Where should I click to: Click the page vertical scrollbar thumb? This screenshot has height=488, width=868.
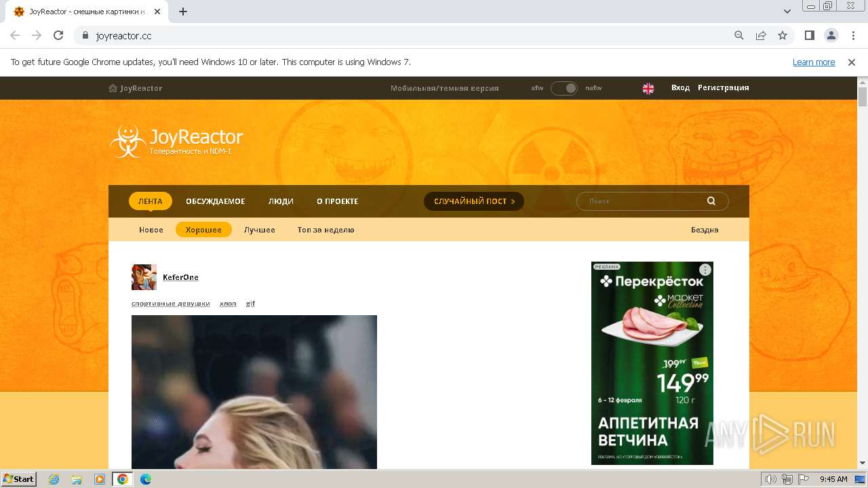[863, 97]
